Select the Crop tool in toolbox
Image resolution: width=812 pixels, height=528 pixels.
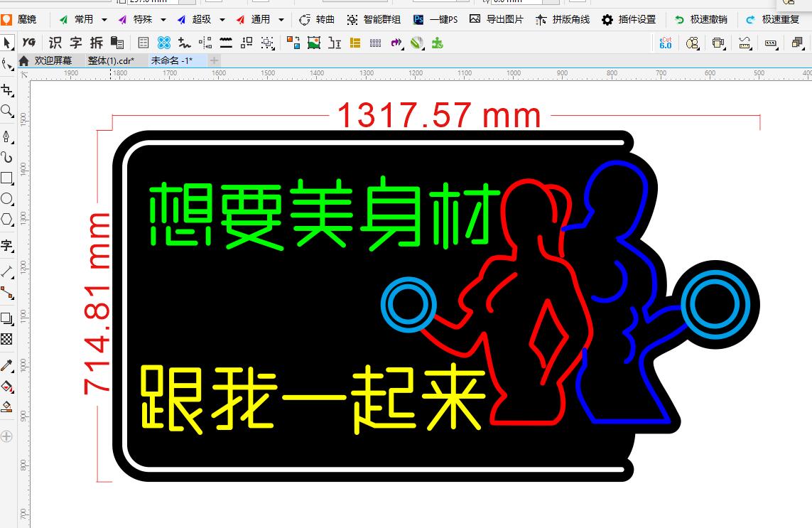click(x=6, y=90)
